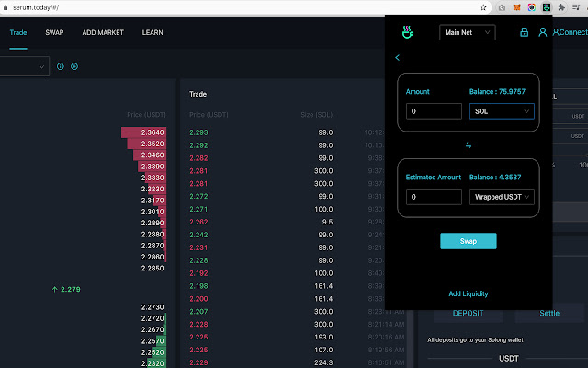This screenshot has height=368, width=588.
Task: Click the bookmark star in address bar
Action: (483, 7)
